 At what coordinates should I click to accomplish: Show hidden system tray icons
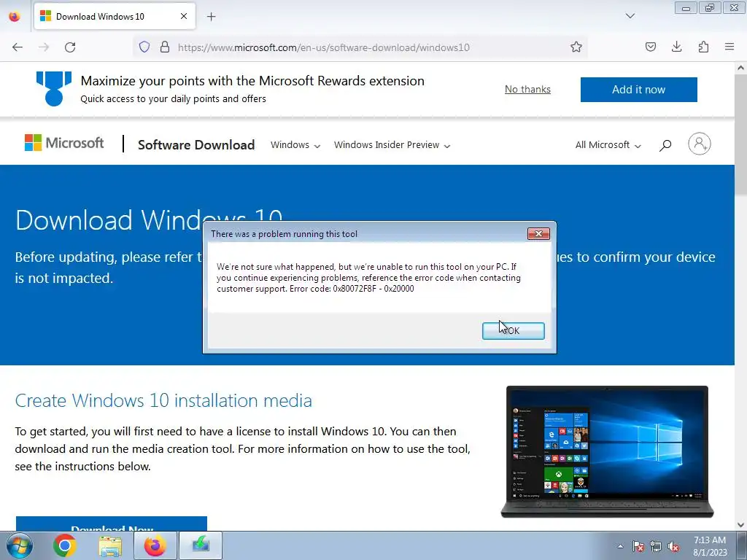point(620,546)
